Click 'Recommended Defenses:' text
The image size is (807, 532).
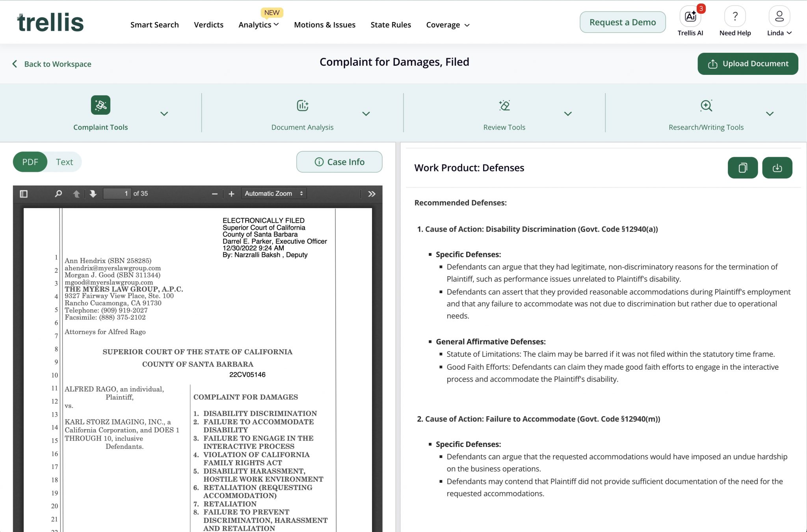[x=460, y=203]
